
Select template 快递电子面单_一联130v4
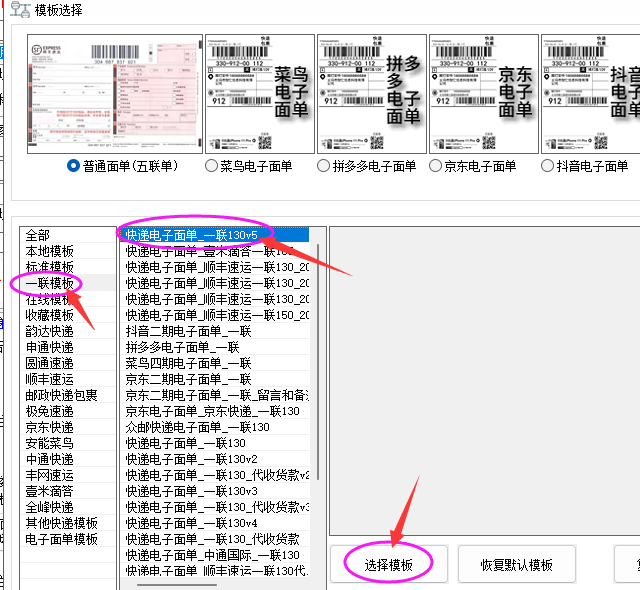point(215,523)
